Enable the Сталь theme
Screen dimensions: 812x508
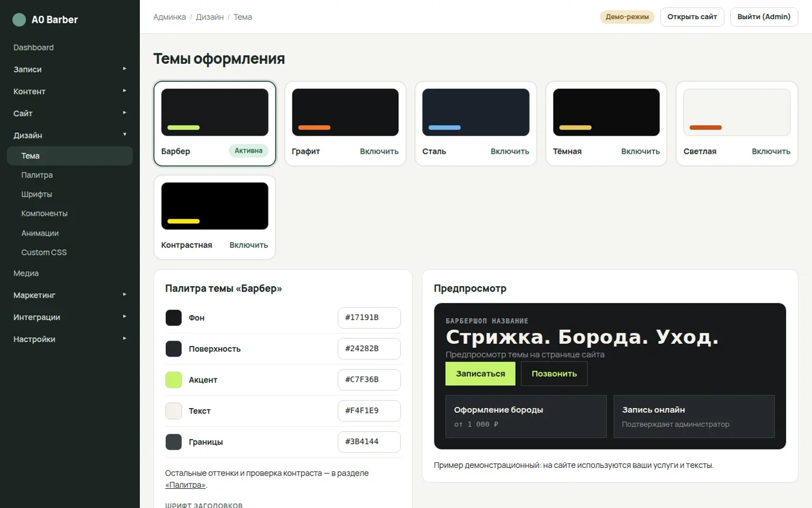click(x=510, y=151)
